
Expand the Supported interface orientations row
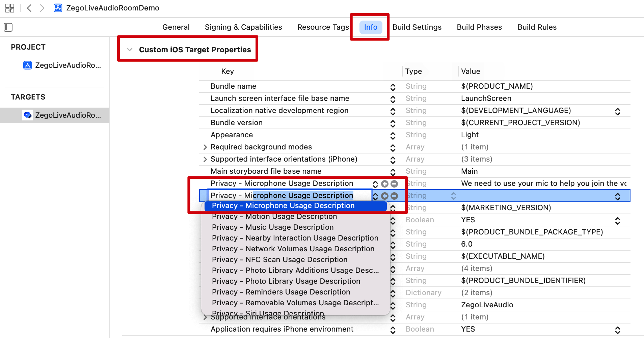(x=205, y=317)
